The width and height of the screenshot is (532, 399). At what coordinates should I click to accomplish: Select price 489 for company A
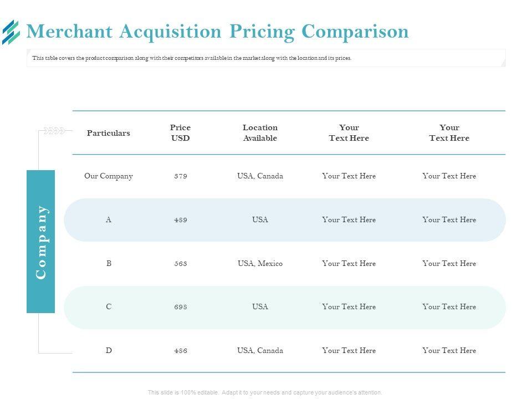coord(181,220)
